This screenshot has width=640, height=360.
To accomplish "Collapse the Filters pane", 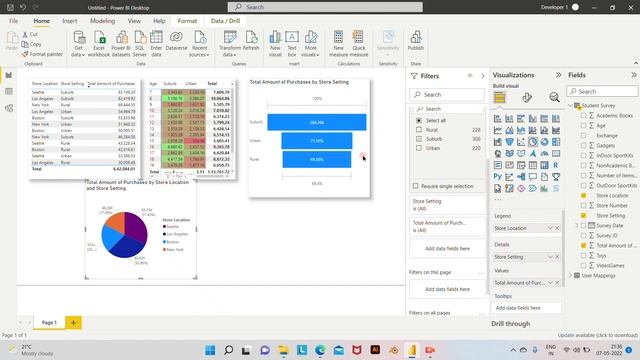I will (x=482, y=76).
